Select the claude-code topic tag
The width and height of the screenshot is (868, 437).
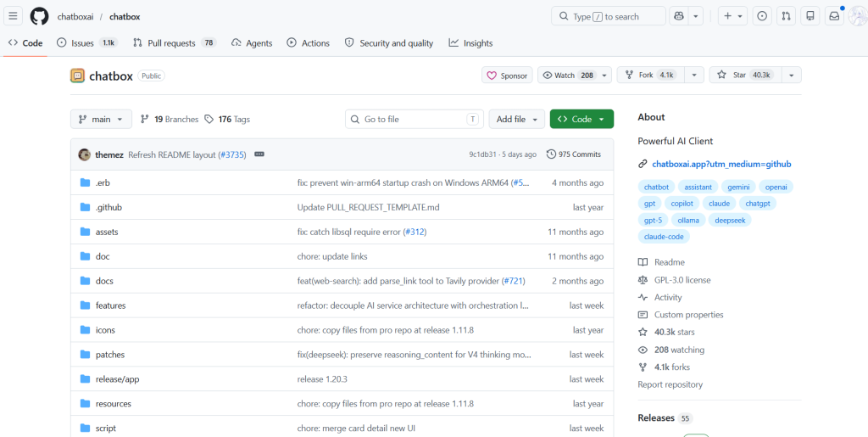[664, 237]
